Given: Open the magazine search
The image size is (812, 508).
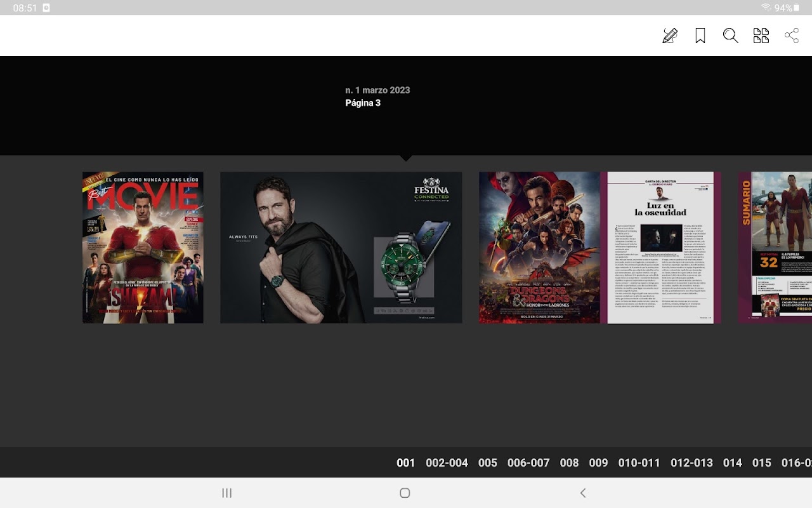Looking at the screenshot, I should (x=731, y=36).
